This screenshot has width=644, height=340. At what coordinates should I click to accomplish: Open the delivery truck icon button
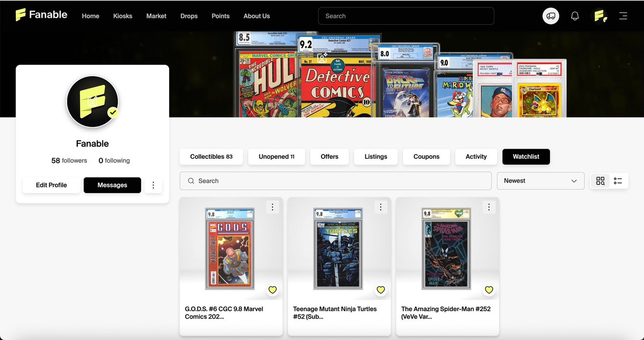[551, 16]
